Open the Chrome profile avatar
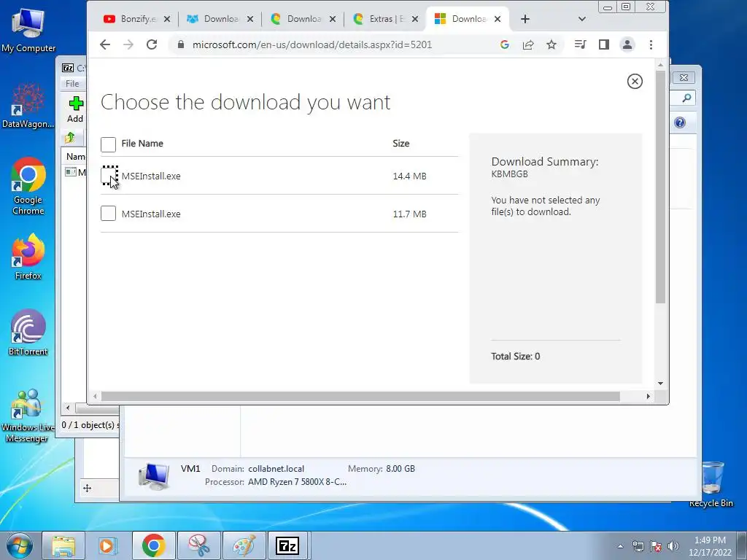 click(627, 44)
